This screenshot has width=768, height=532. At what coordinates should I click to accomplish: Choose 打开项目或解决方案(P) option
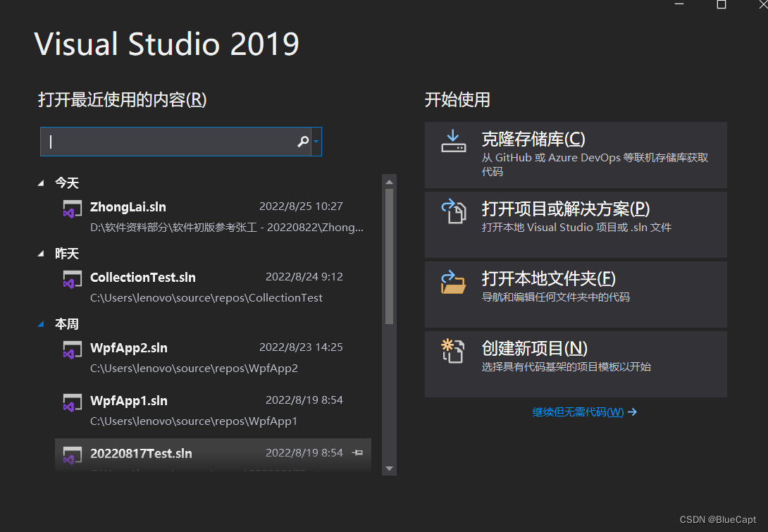(x=576, y=225)
